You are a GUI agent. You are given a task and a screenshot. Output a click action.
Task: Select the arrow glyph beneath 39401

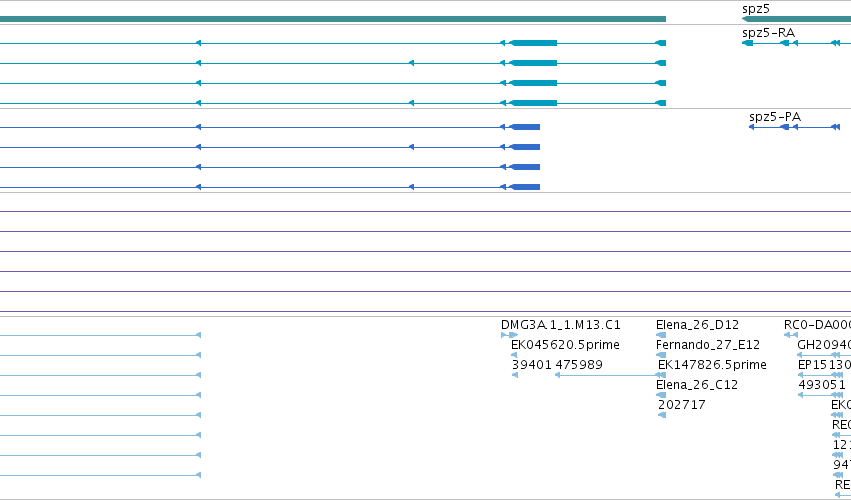click(x=515, y=375)
